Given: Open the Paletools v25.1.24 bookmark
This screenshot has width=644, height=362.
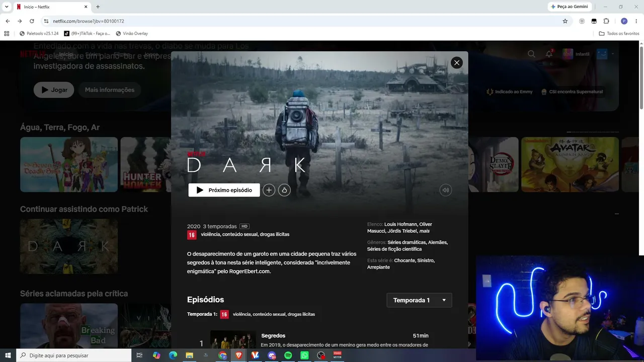Looking at the screenshot, I should (39, 34).
